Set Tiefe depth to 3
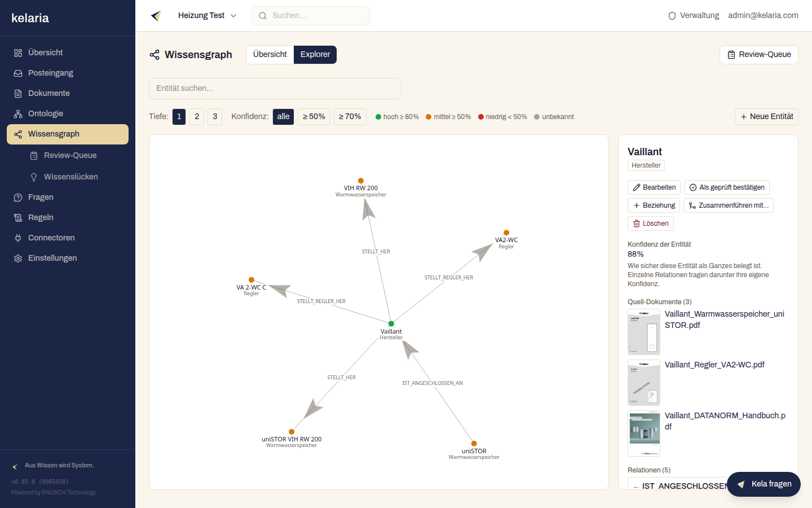The height and width of the screenshot is (508, 812). tap(215, 117)
